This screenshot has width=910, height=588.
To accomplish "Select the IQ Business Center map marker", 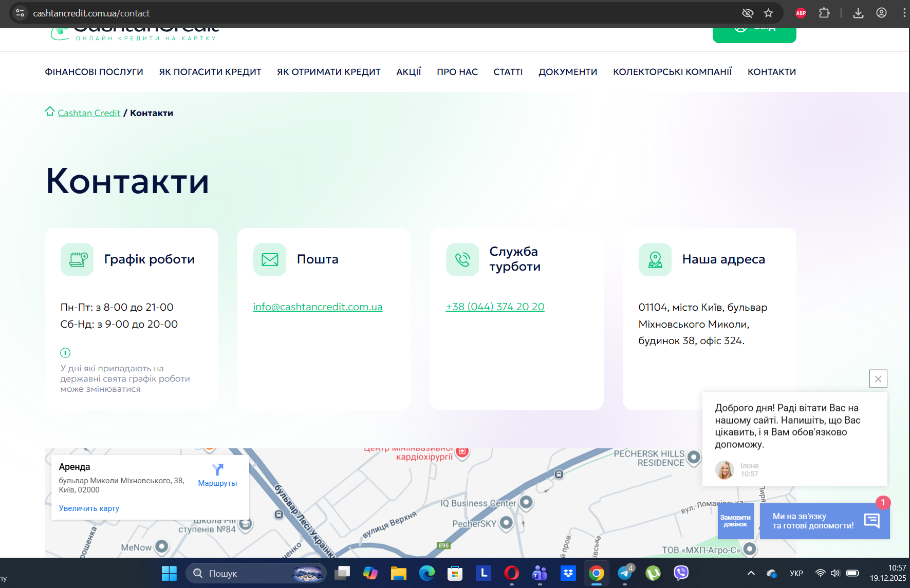I will point(526,502).
